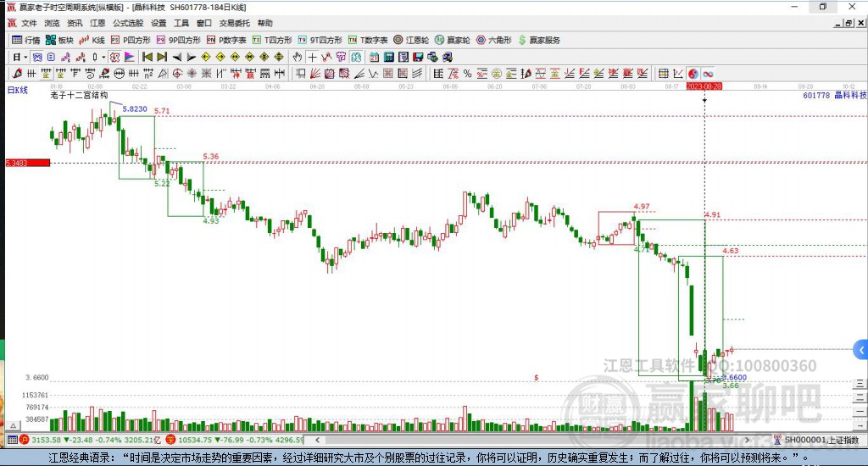Click the red floppy save icon
This screenshot has width=868, height=466.
pyautogui.click(x=418, y=57)
